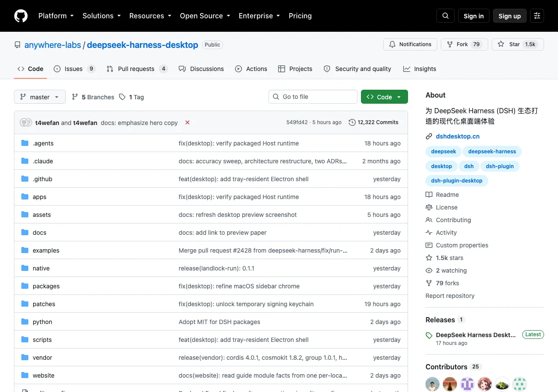Click the commit history clock icon
Screen dimensions: 558x392
tap(352, 122)
